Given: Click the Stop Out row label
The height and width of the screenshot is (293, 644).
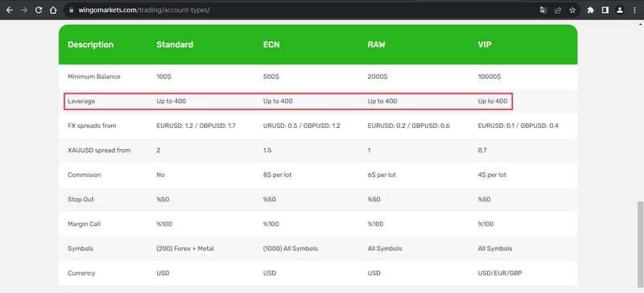Looking at the screenshot, I should (x=81, y=200).
